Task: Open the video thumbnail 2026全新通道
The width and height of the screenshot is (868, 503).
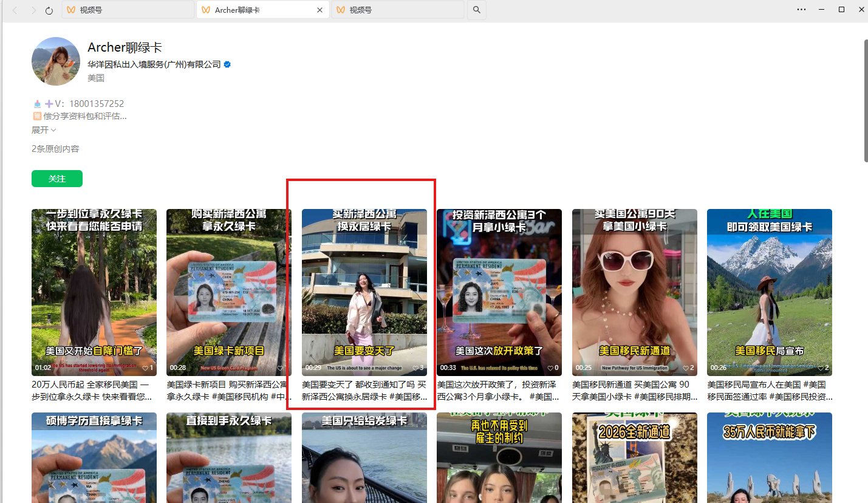Action: point(635,457)
